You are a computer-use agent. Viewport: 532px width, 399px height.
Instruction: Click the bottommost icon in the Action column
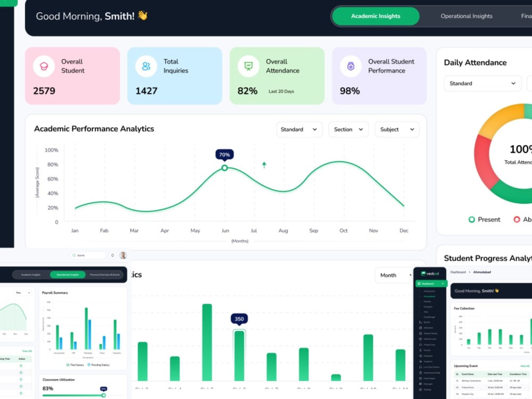[x=21, y=393]
